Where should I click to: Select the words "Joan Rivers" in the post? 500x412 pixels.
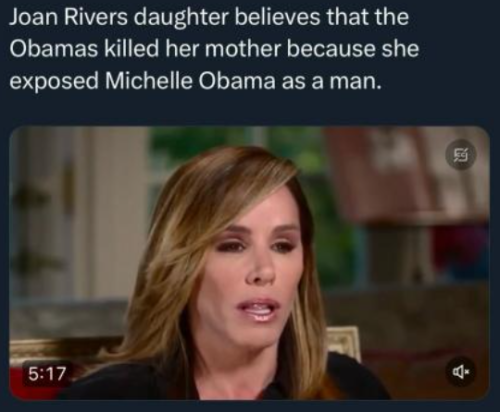point(68,17)
